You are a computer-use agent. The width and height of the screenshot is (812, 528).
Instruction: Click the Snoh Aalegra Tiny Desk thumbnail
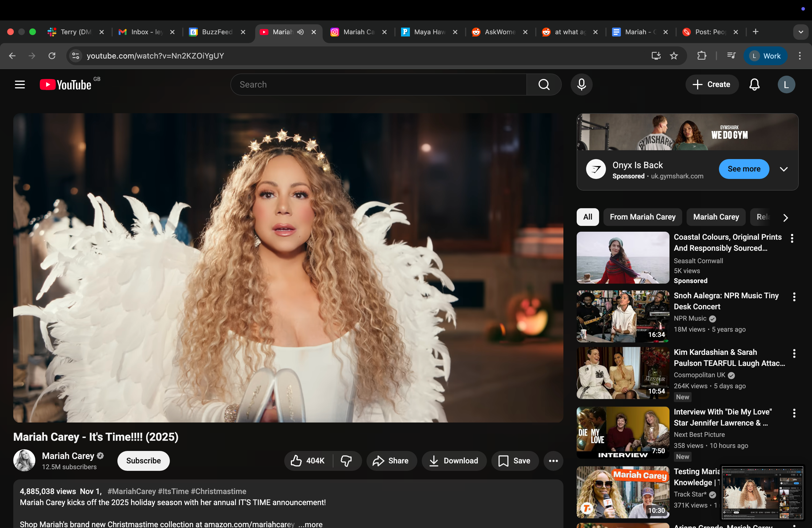pos(623,316)
